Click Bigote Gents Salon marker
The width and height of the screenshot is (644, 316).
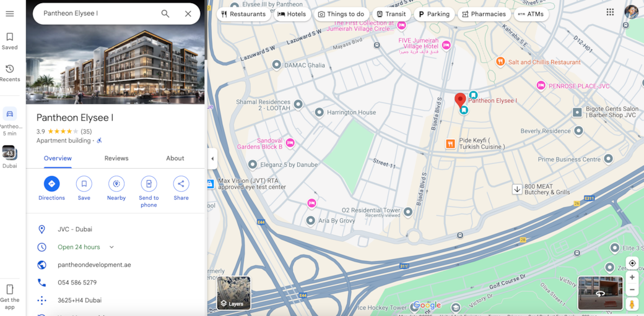pyautogui.click(x=578, y=112)
